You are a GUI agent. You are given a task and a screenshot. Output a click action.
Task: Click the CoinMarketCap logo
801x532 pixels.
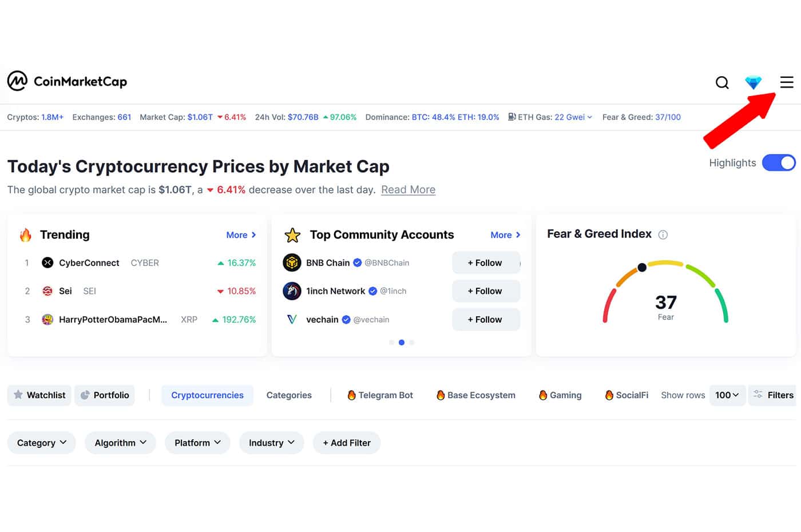(67, 81)
